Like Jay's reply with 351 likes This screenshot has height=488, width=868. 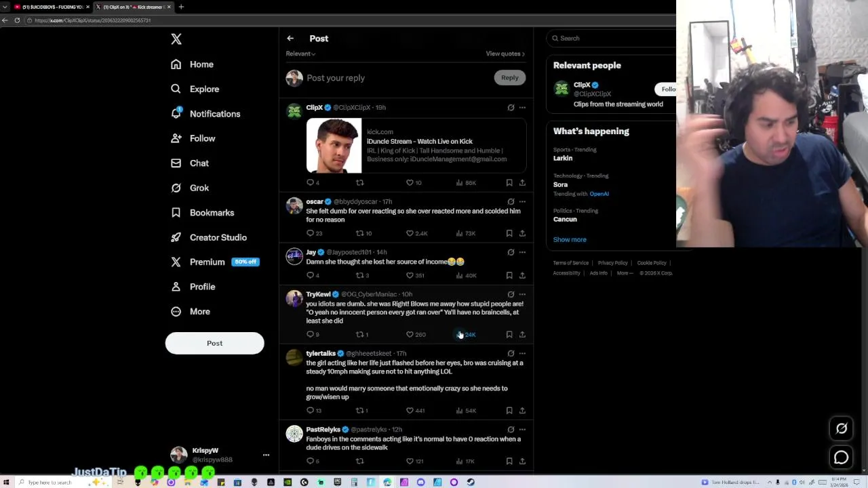click(415, 275)
